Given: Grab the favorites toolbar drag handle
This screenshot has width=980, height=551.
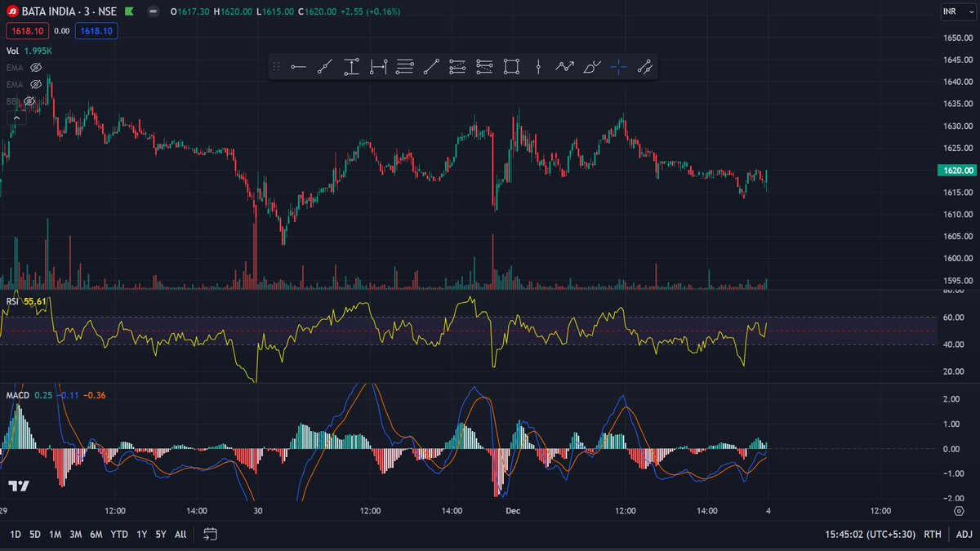Looking at the screenshot, I should (276, 67).
